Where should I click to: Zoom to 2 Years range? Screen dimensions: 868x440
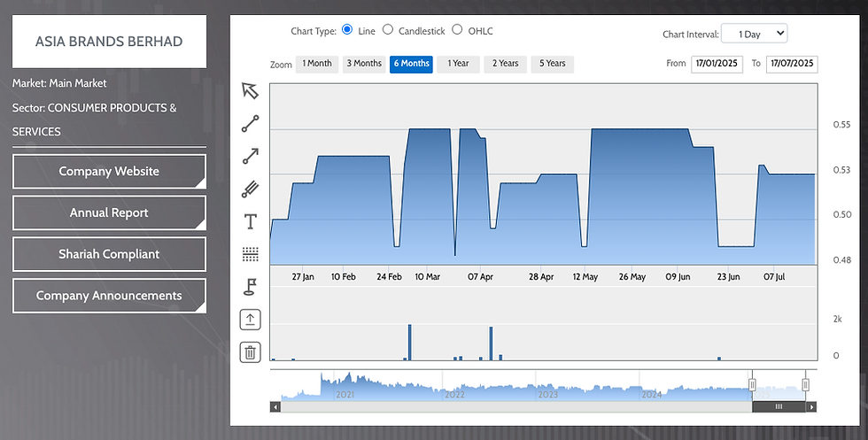[506, 64]
